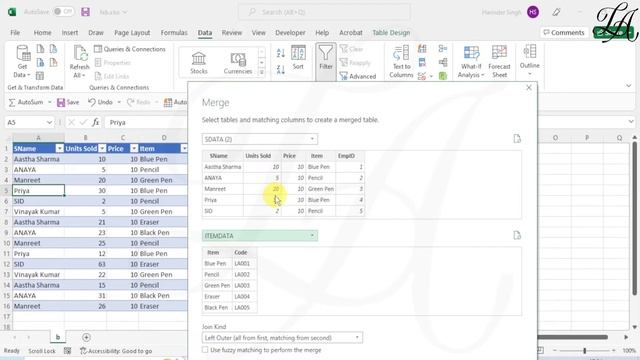Expand the Name Box dropdown
This screenshot has width=640, height=360.
coord(49,122)
